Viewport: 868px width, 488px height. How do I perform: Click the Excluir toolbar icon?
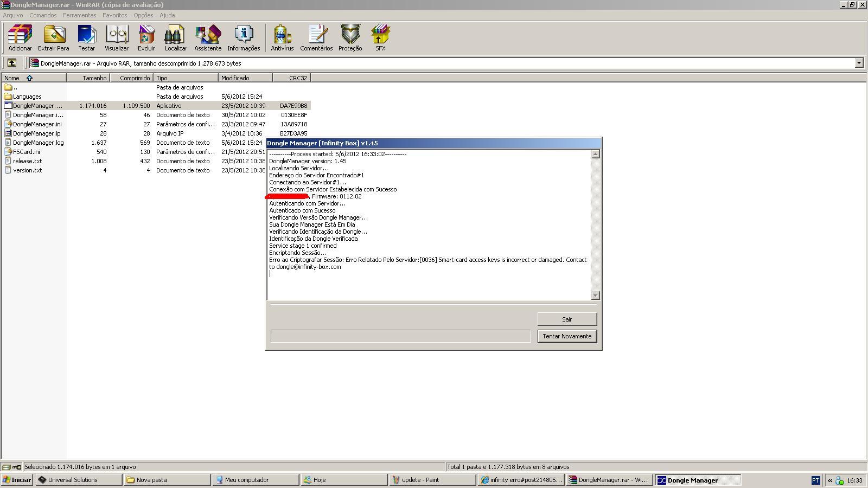(x=146, y=37)
